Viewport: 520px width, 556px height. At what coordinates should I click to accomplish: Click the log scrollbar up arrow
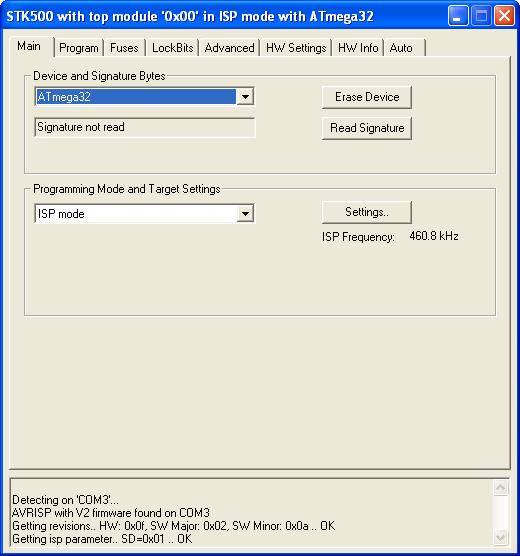click(x=500, y=488)
